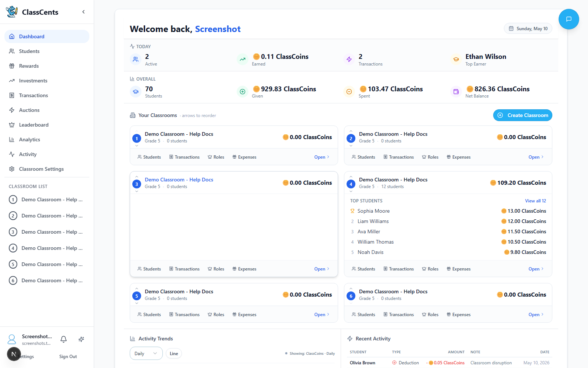Click Sign Out
This screenshot has height=368, width=588.
pyautogui.click(x=68, y=357)
